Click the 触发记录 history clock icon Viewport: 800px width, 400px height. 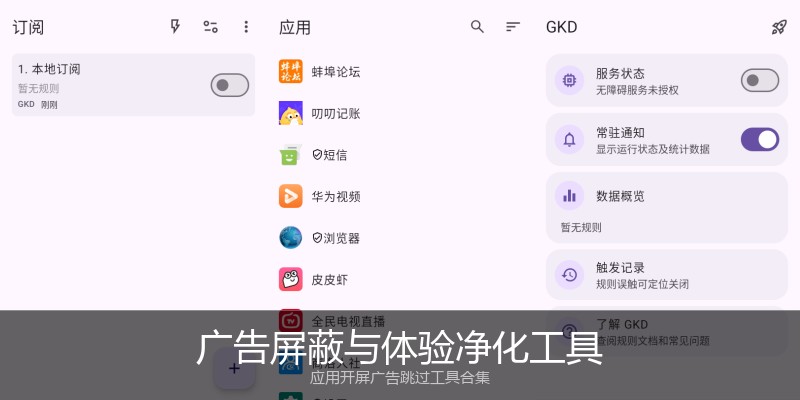pos(569,275)
